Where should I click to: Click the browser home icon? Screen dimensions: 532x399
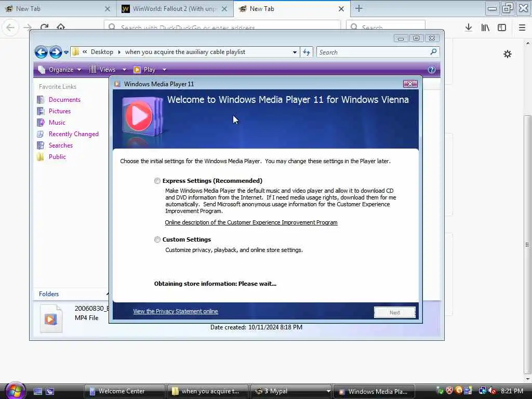61,27
